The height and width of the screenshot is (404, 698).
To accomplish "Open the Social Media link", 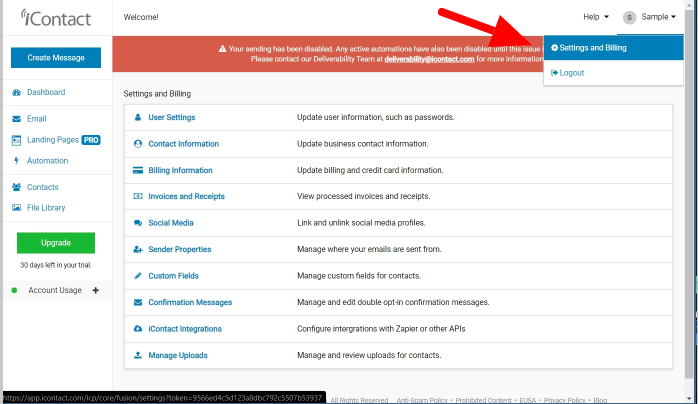I will (170, 223).
